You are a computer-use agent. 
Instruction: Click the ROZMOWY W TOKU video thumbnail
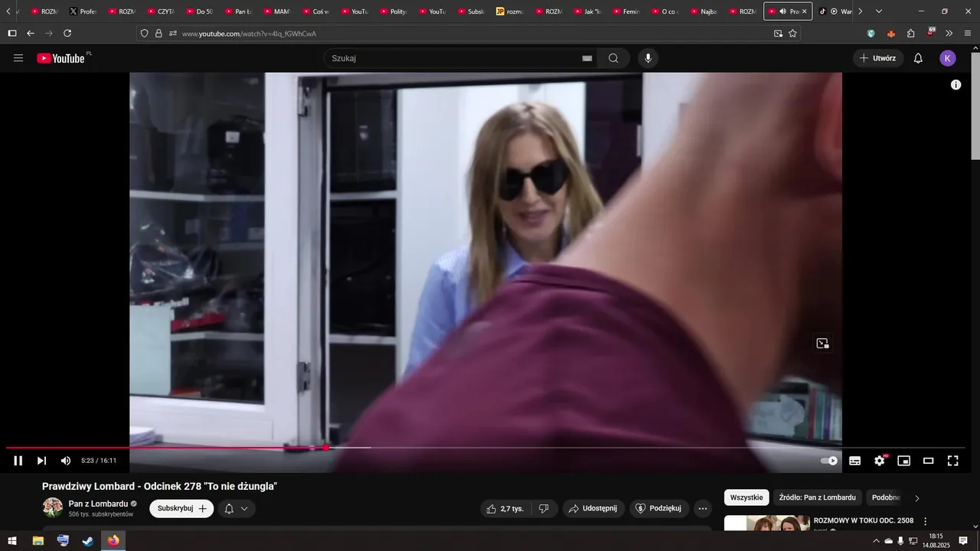click(x=766, y=523)
